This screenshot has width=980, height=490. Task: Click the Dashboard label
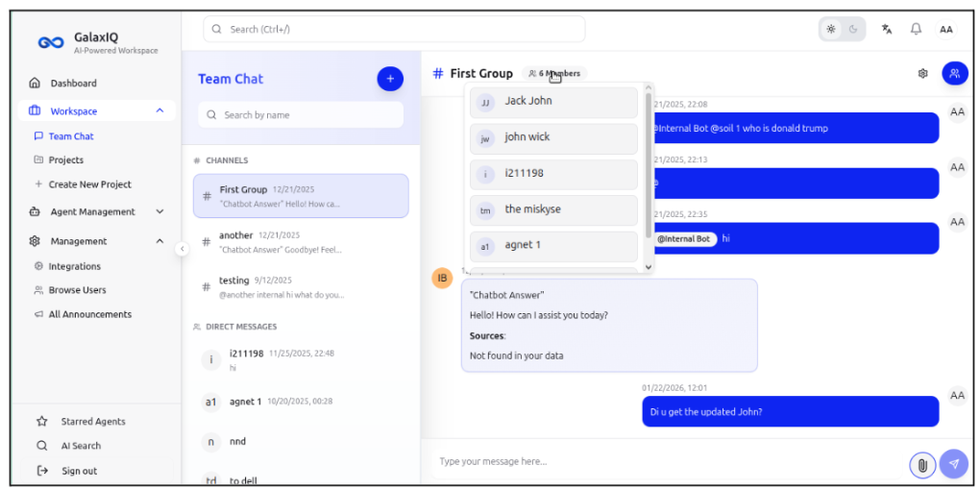74,84
